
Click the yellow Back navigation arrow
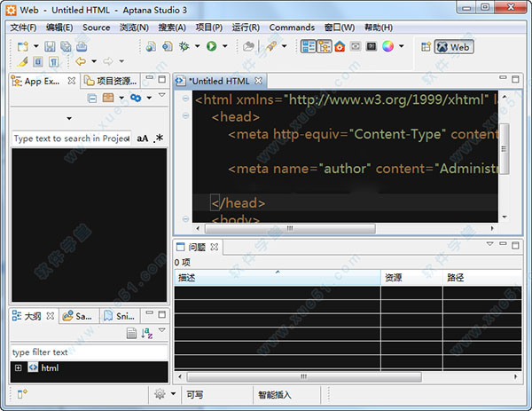[81, 61]
